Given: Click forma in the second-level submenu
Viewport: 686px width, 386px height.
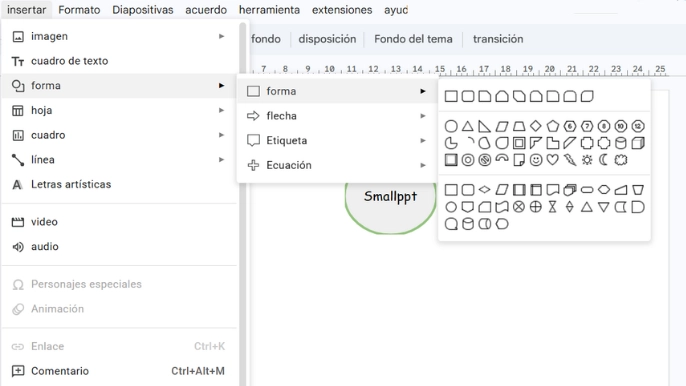Looking at the screenshot, I should click(336, 91).
